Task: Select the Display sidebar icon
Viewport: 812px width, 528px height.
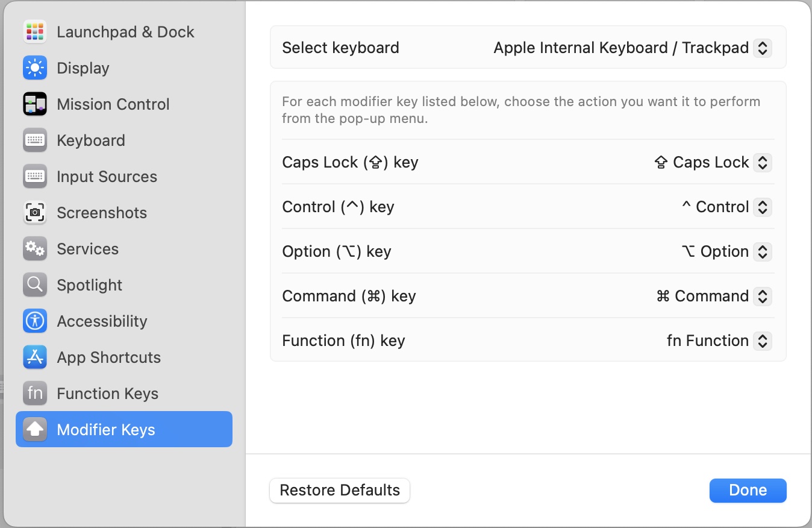Action: [34, 68]
